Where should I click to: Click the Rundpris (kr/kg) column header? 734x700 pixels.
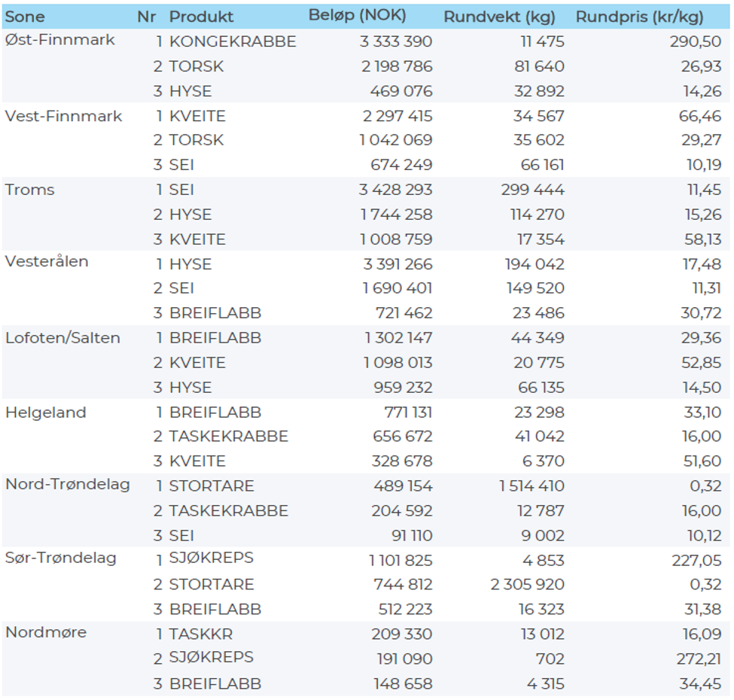641,17
